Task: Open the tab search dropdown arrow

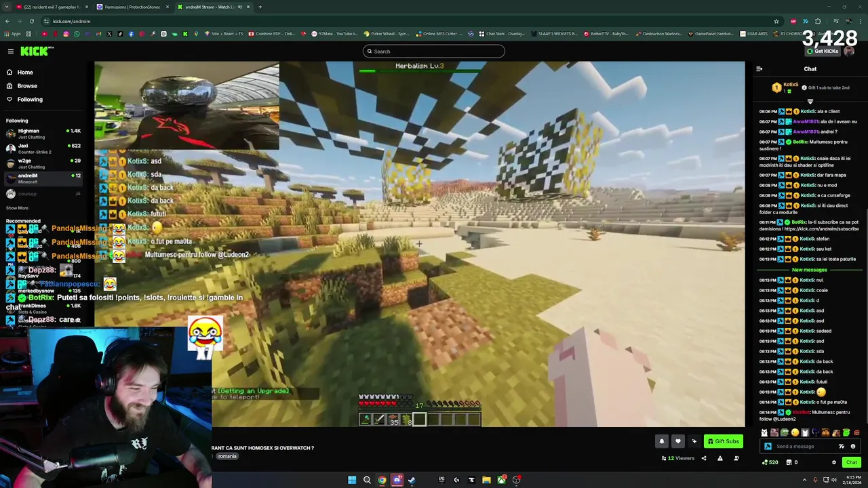Action: pos(6,7)
